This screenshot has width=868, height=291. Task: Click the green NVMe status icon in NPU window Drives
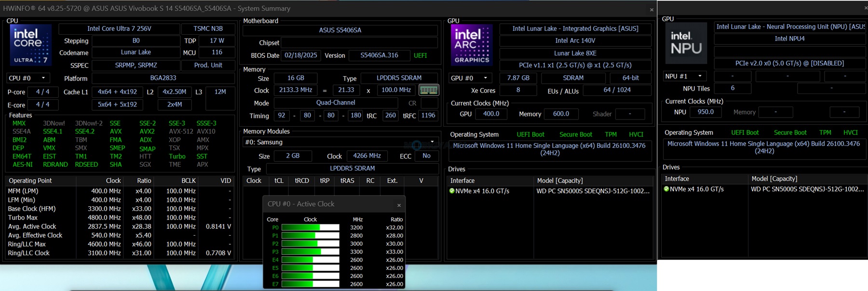(x=666, y=189)
